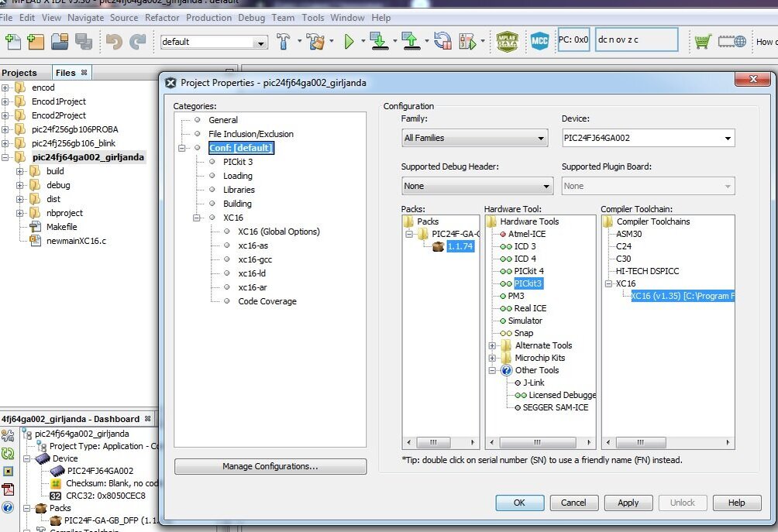Viewport: 778px width, 532px height.
Task: Open MPLAB Data Visualizer icon
Action: 507,42
